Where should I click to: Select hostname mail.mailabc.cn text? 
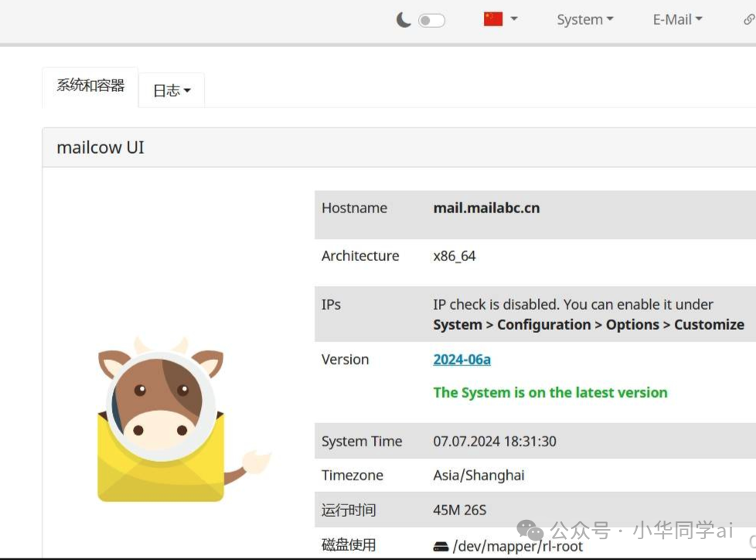(486, 208)
